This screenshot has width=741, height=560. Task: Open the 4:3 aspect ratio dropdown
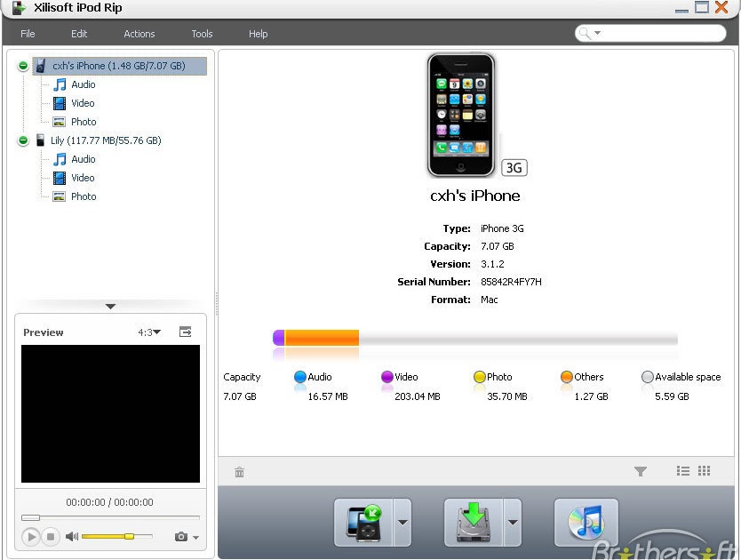pyautogui.click(x=149, y=332)
